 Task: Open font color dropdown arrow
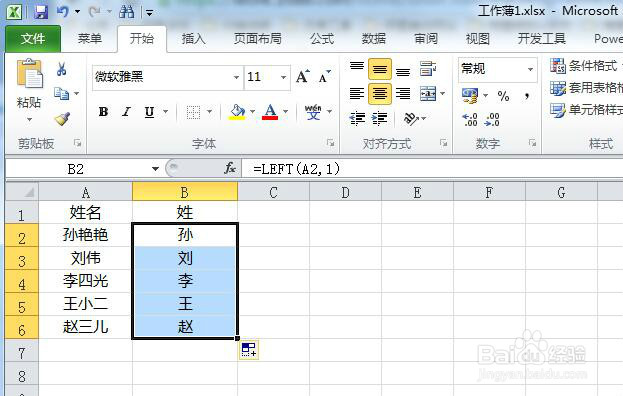(285, 112)
